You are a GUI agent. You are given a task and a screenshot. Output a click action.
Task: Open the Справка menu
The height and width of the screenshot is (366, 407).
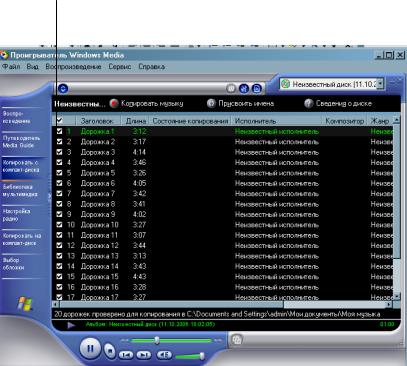tap(152, 67)
